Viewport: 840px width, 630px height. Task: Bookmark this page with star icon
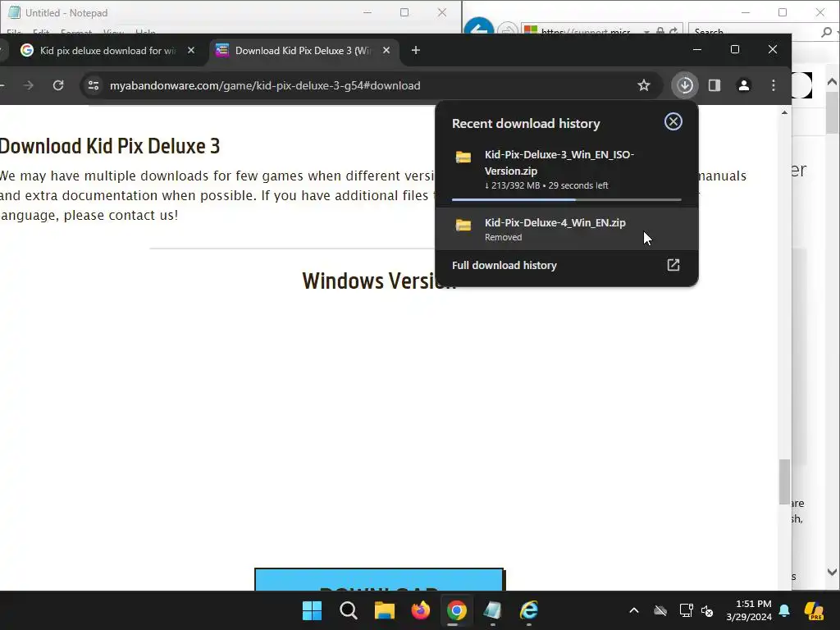pos(643,85)
